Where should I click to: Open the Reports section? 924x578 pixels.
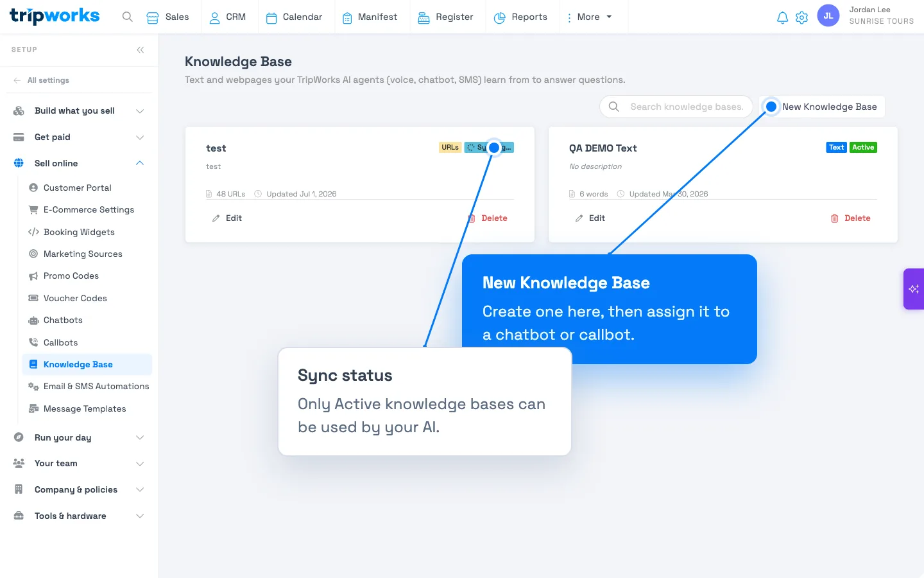[x=521, y=17]
